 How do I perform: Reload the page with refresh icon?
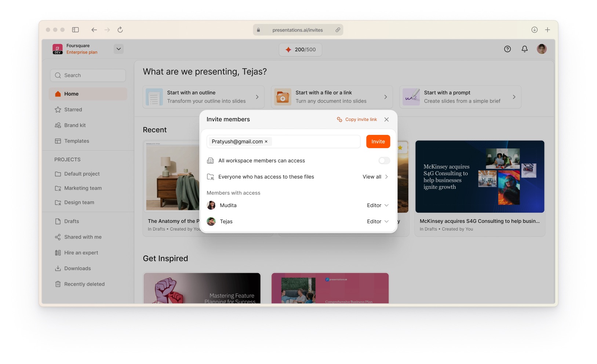coord(120,30)
